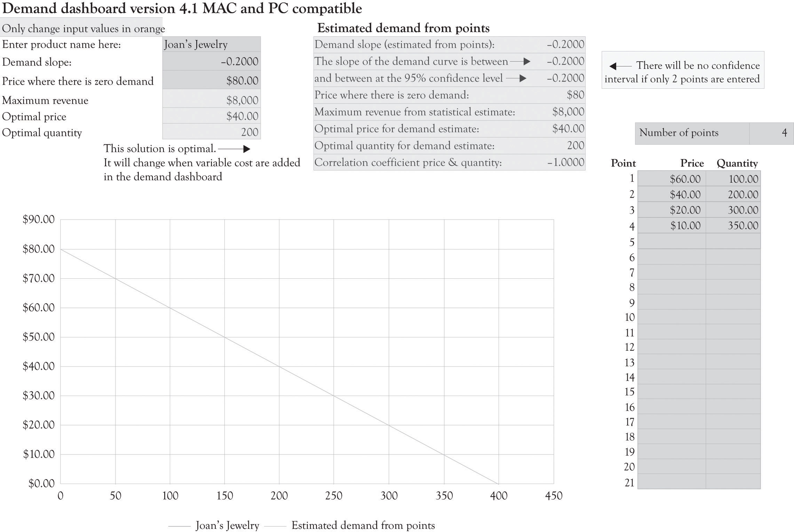Select empty quantity cell for Point 10
This screenshot has width=794, height=532.
[x=733, y=317]
